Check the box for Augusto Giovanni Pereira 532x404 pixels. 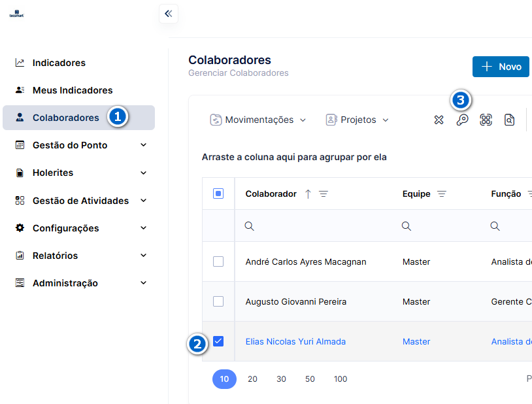point(218,301)
